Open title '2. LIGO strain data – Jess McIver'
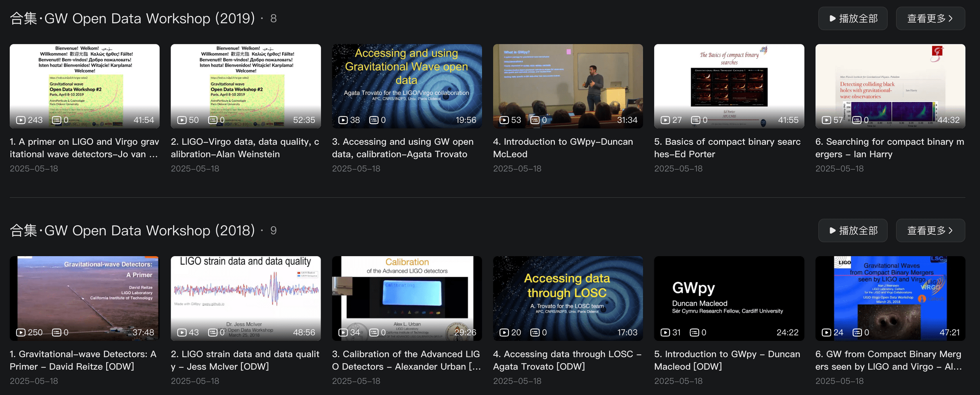 point(245,360)
